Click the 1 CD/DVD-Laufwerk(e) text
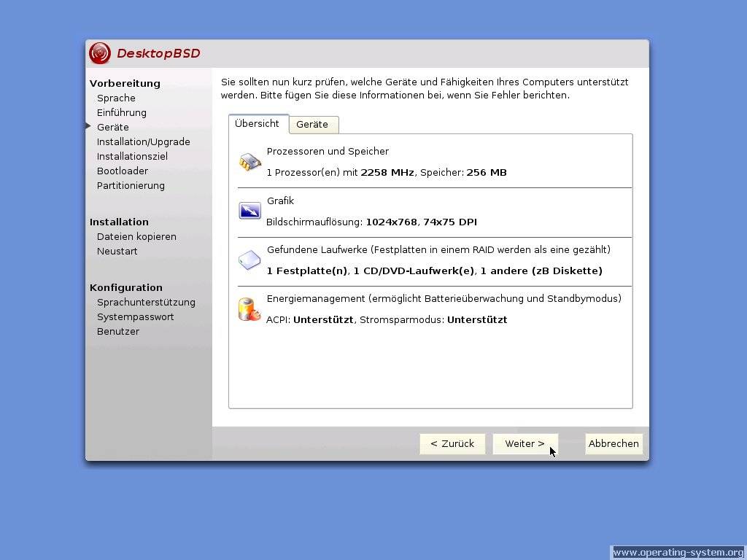747x560 pixels. click(x=414, y=271)
